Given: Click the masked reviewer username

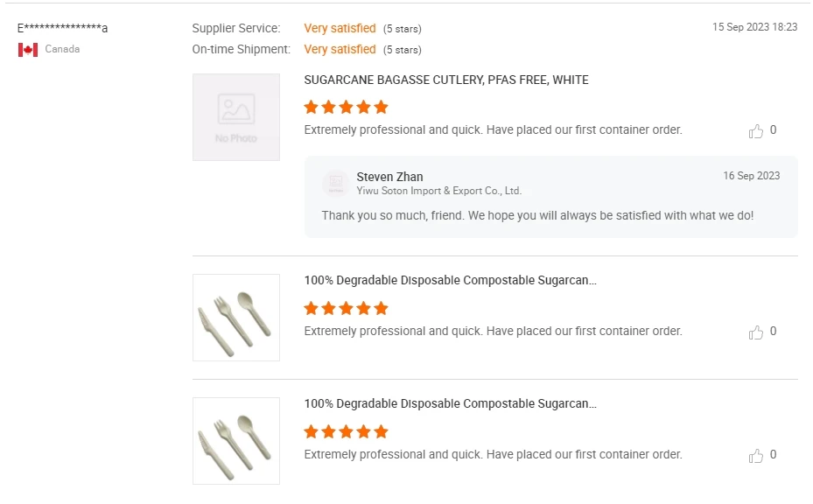Looking at the screenshot, I should coord(63,28).
